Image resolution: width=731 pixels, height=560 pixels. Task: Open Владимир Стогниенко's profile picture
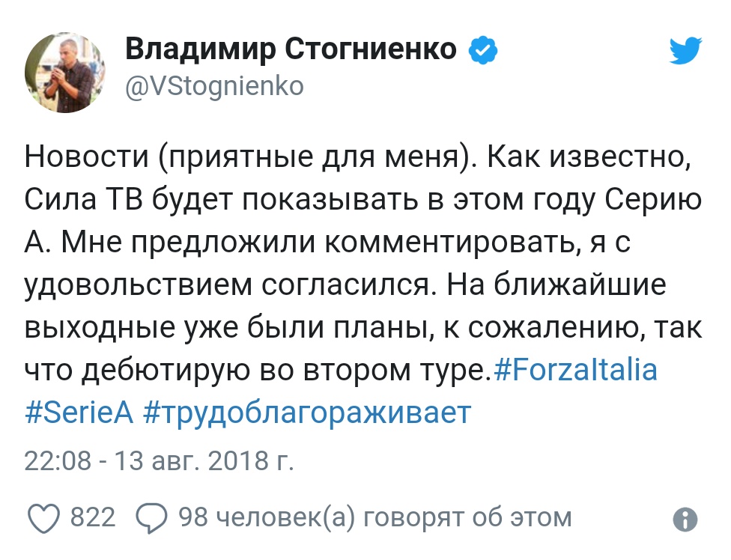click(65, 73)
